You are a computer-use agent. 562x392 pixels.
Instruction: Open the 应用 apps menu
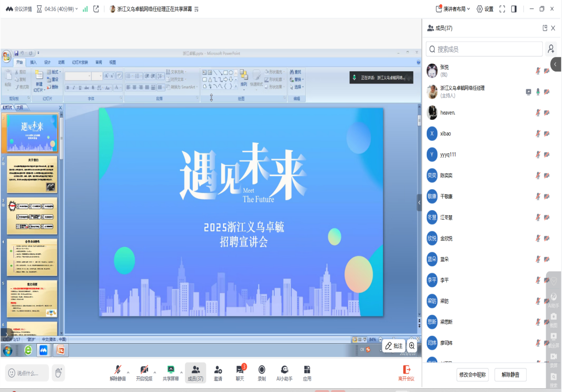pyautogui.click(x=307, y=373)
